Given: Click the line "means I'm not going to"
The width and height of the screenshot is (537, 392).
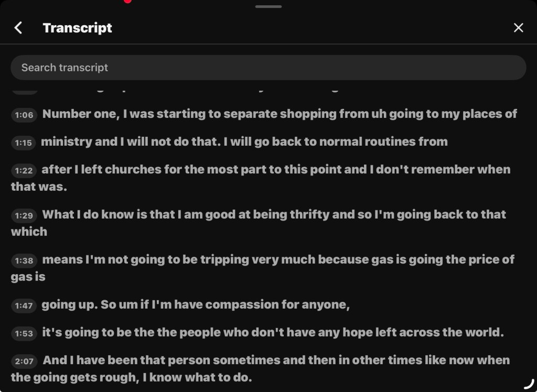Looking at the screenshot, I should [278, 259].
